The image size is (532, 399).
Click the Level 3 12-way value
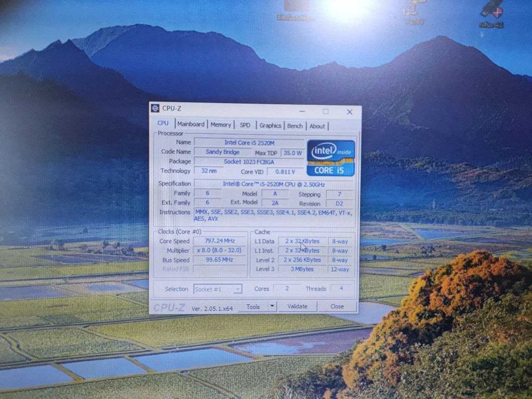click(340, 270)
